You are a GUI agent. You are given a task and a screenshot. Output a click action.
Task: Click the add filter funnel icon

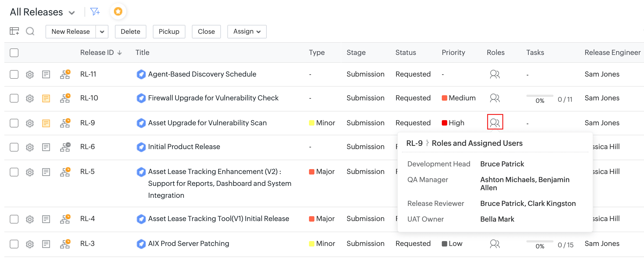pos(95,12)
